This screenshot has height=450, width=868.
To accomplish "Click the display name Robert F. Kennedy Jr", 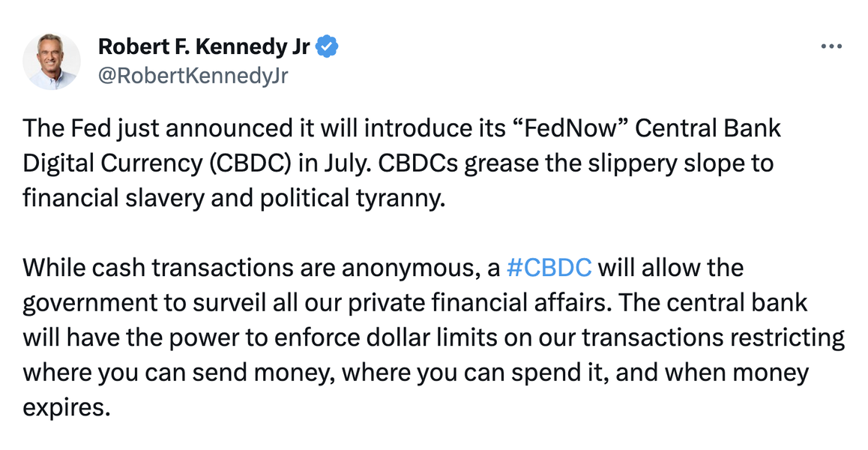I will point(204,47).
